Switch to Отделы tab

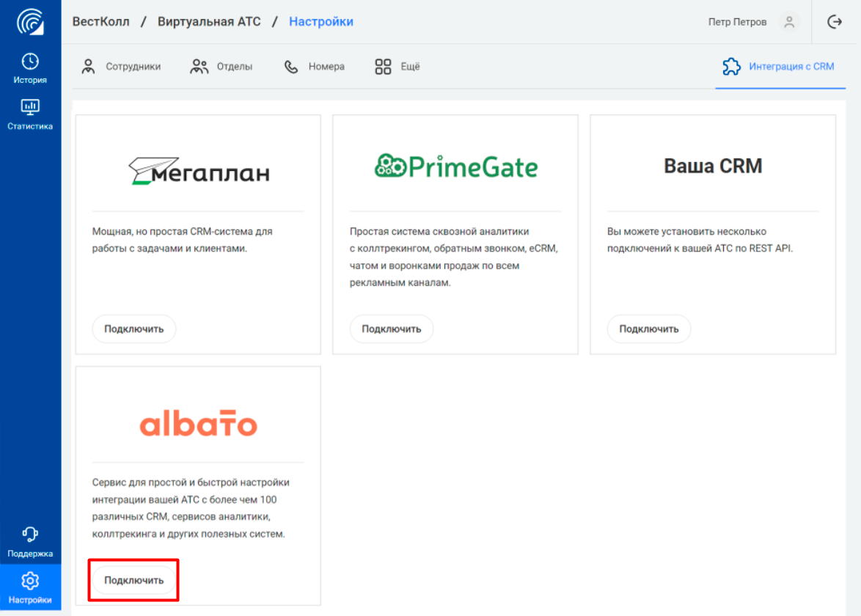[x=221, y=67]
